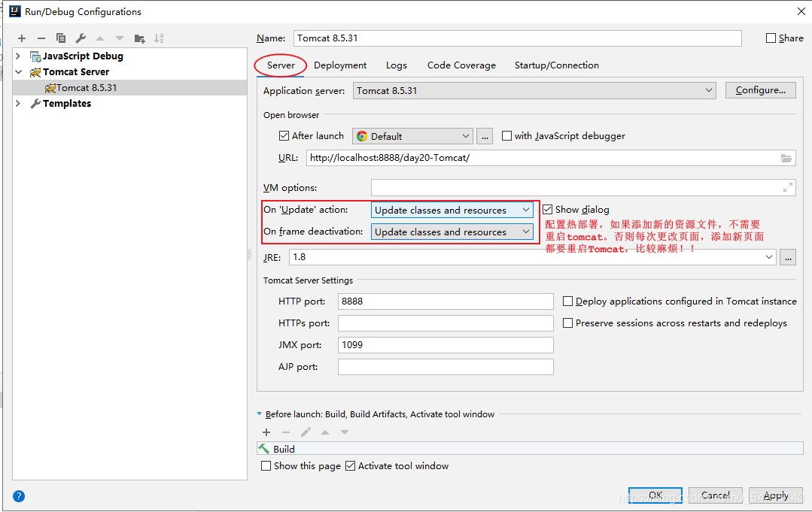
Task: Switch to the Logs tab
Action: [x=396, y=65]
